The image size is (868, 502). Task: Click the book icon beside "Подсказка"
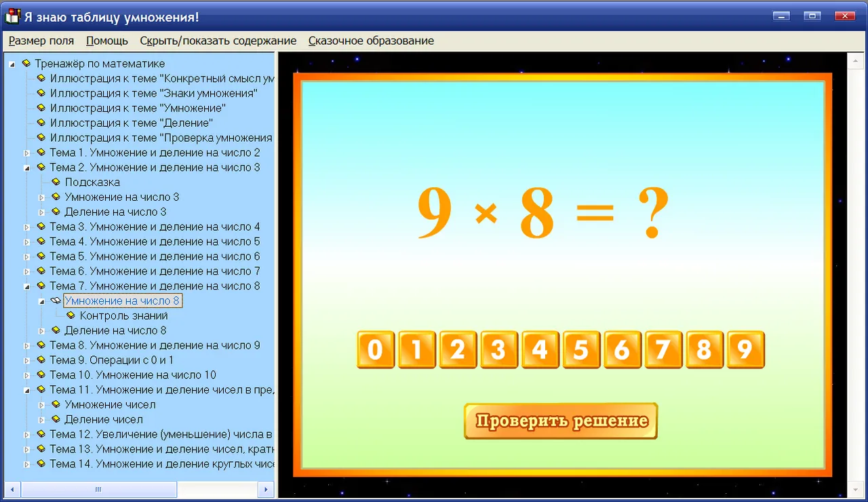click(x=56, y=182)
